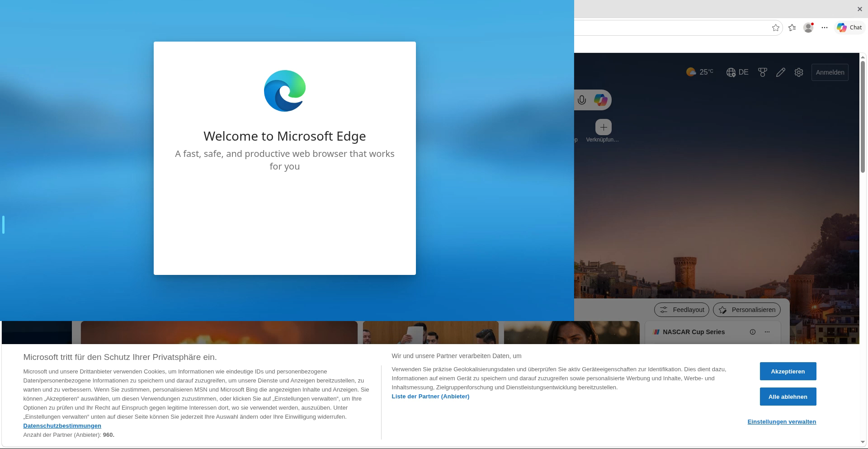This screenshot has width=868, height=449.
Task: Open the news card showing men in suits
Action: 431,332
